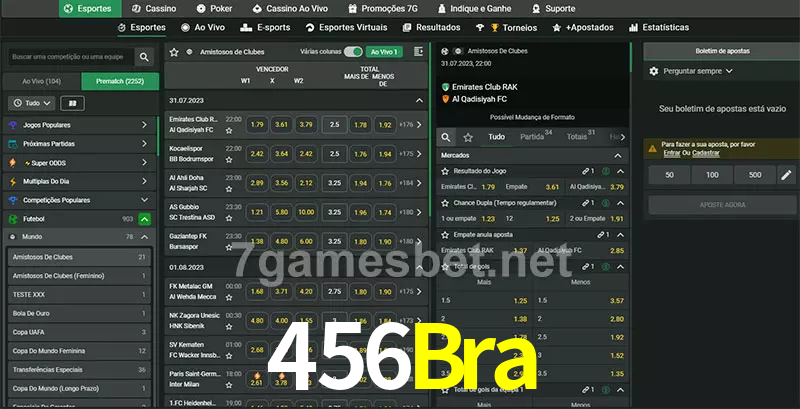Star the Kocaelispor vs BB Bodrumspor match
This screenshot has height=409, width=800.
(x=229, y=160)
